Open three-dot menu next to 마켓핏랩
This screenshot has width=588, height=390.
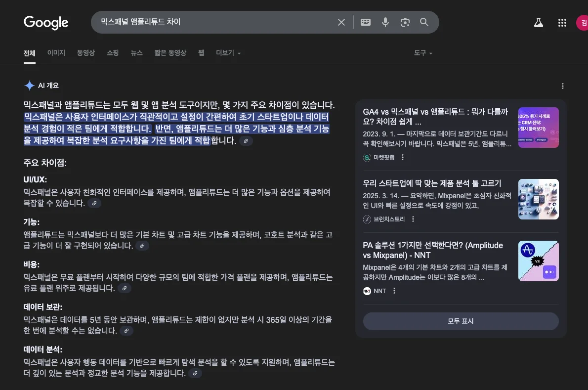(403, 158)
